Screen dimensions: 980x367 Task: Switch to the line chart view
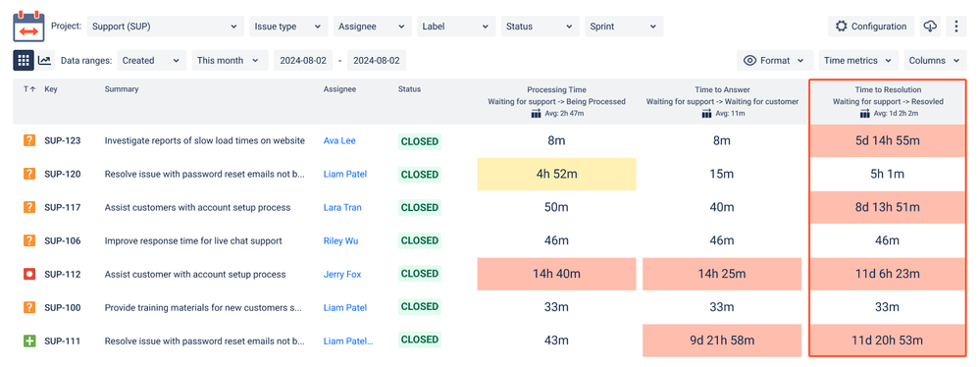coord(44,60)
